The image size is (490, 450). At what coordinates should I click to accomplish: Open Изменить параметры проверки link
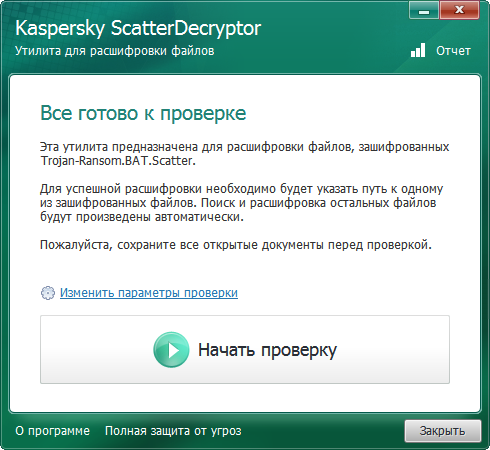point(149,293)
